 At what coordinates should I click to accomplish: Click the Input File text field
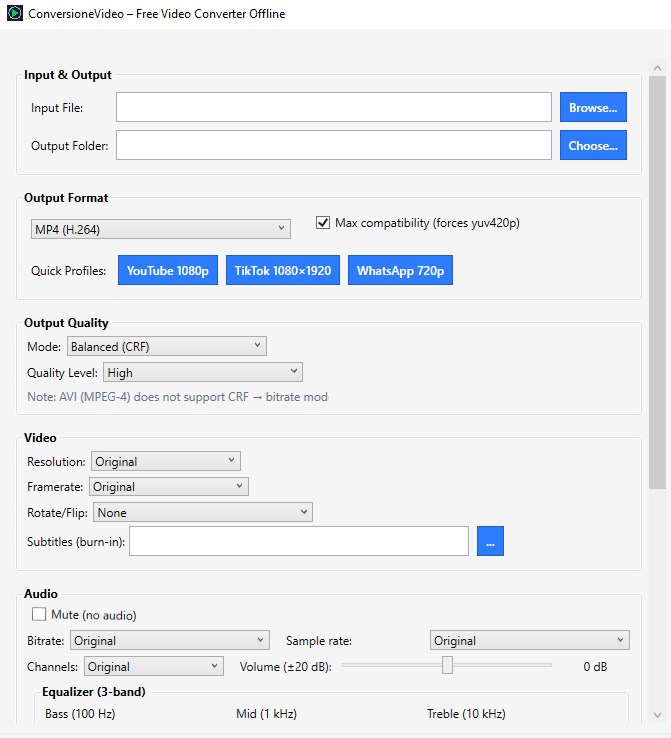[334, 107]
